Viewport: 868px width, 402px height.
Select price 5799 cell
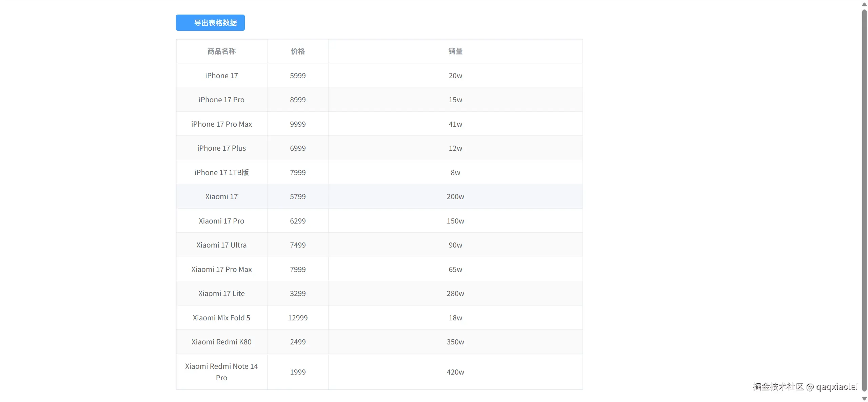[x=298, y=196]
